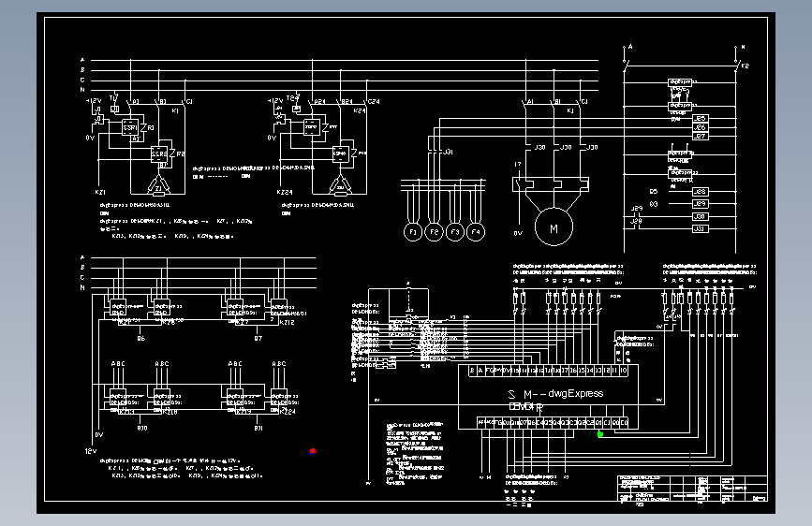Click the title block at bottom right
Viewport: 812px width, 526px height.
point(692,489)
